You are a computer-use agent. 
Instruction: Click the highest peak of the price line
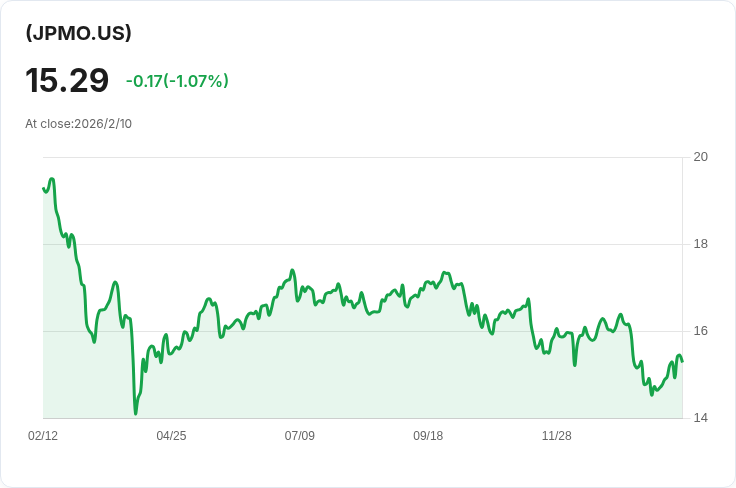click(x=51, y=179)
